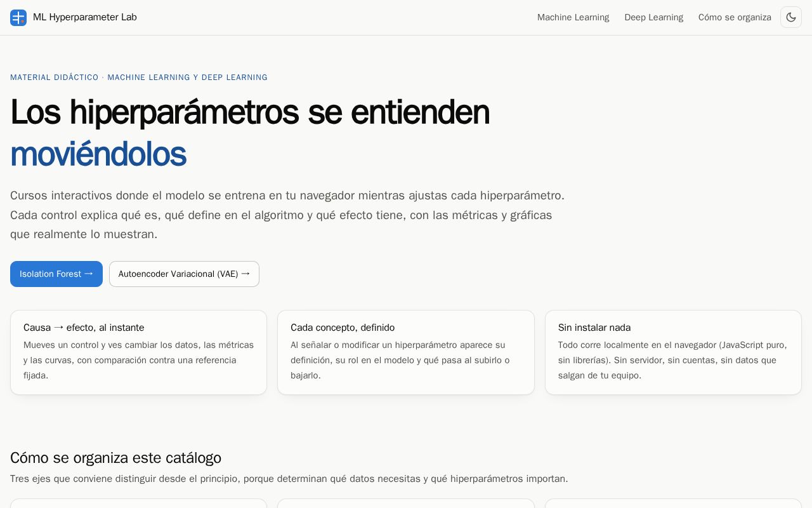Click the description 'Mueves un control y ves cambiar'
Screen dimensions: 812x508
[x=138, y=360]
